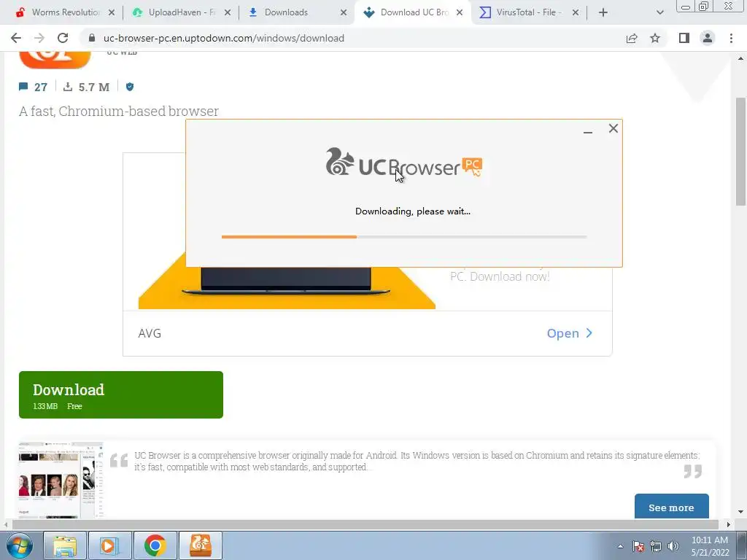Screen dimensions: 747x560
Task: Click the share page icon in address bar
Action: (632, 38)
